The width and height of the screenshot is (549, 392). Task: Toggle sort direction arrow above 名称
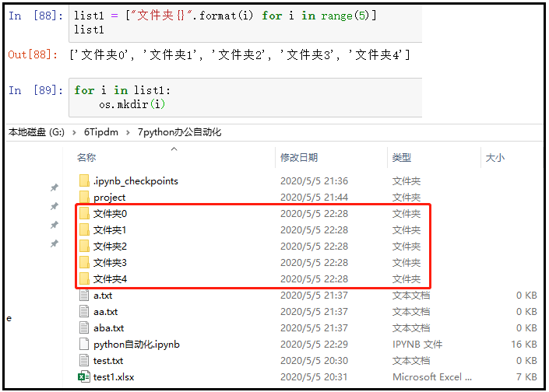(x=174, y=149)
